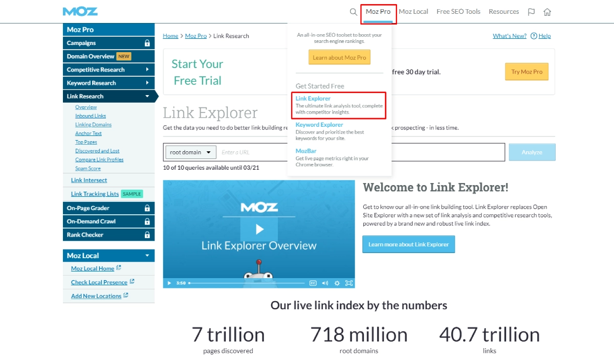Open the Check Local Presence link
Screen dimensions: 614x364
pyautogui.click(x=99, y=282)
